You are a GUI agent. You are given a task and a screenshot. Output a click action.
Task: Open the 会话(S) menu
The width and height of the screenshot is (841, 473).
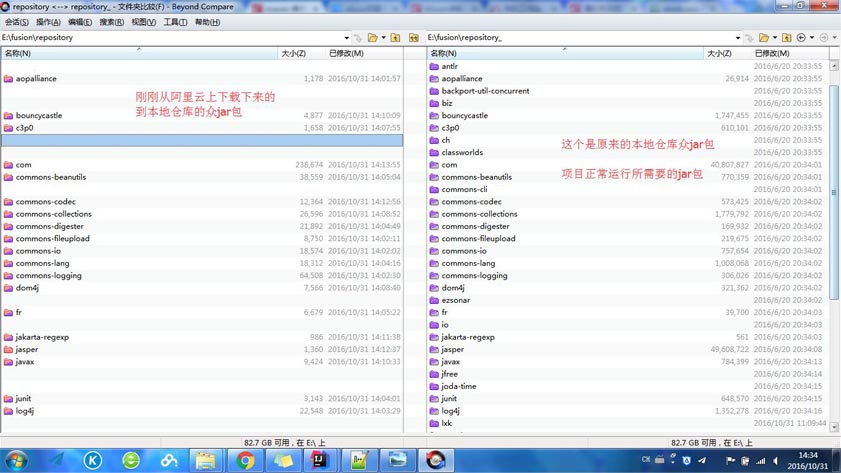[17, 22]
